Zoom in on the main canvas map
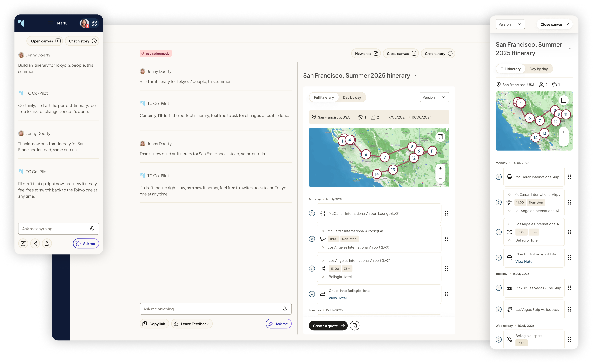Screen dimensions: 593x364 [440, 168]
